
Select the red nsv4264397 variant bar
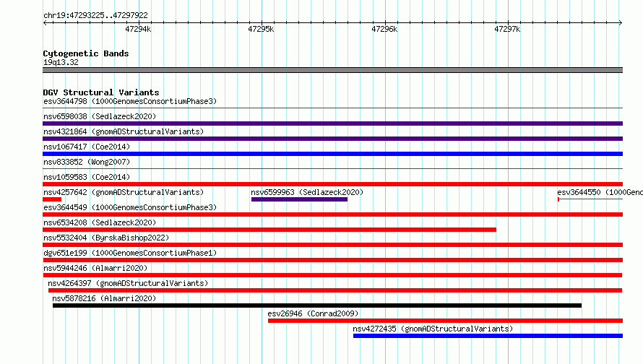click(335, 290)
